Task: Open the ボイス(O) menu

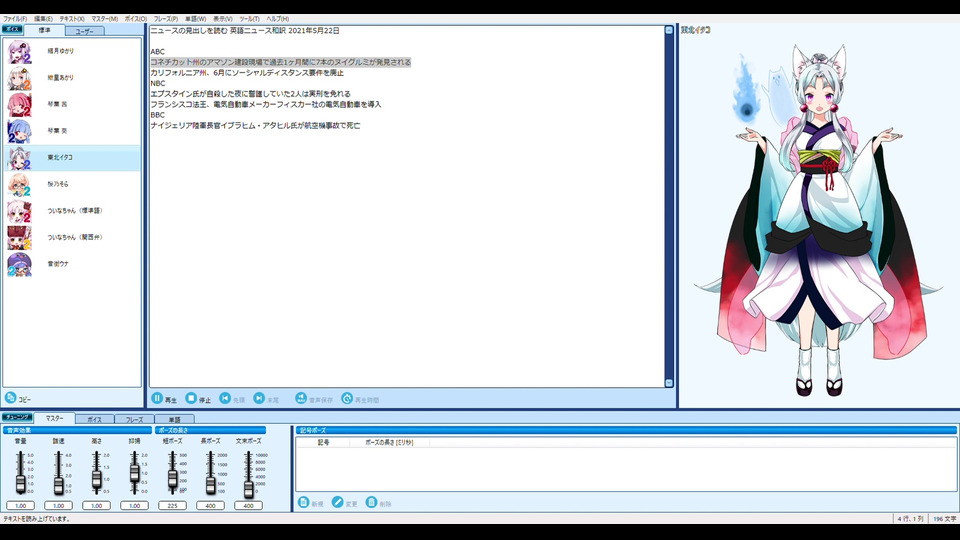Action: [x=136, y=19]
